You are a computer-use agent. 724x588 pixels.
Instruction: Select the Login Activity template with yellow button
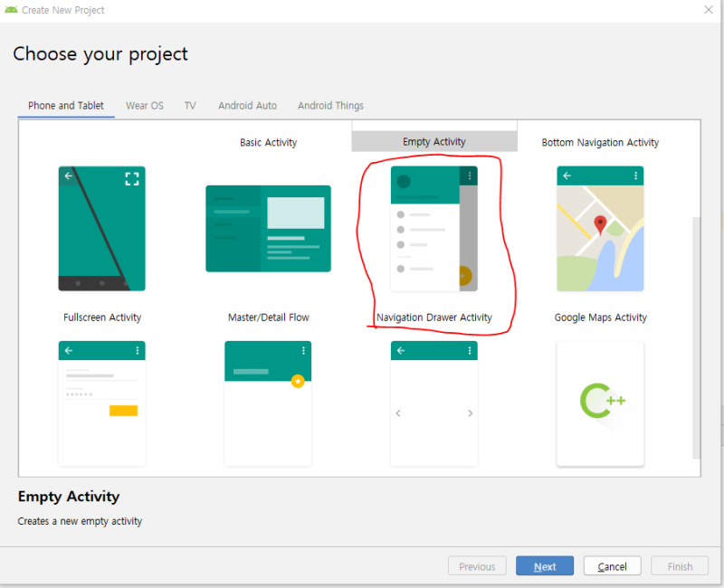(x=101, y=403)
